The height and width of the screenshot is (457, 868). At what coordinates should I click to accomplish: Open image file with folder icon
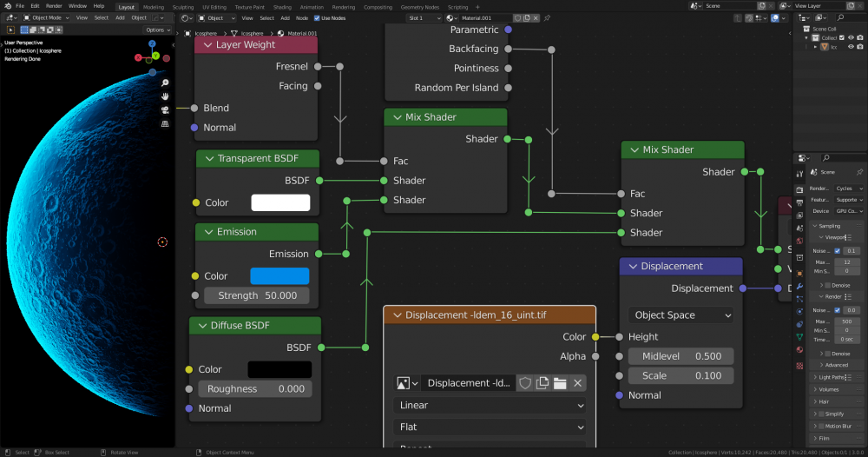click(560, 383)
